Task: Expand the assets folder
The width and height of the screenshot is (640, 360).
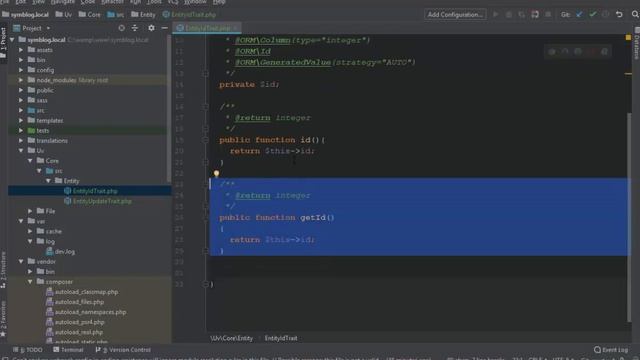Action: [21, 50]
